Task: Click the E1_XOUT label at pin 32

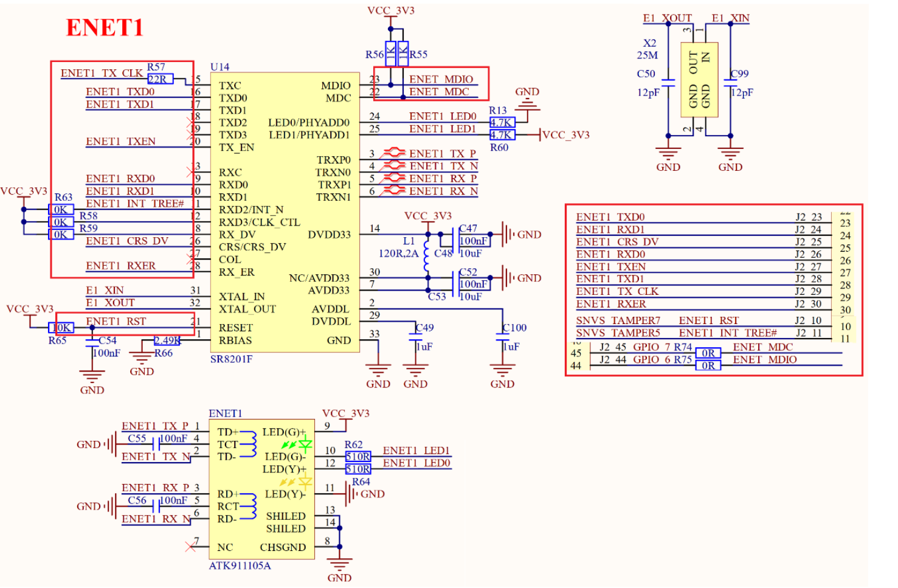Action: click(110, 303)
